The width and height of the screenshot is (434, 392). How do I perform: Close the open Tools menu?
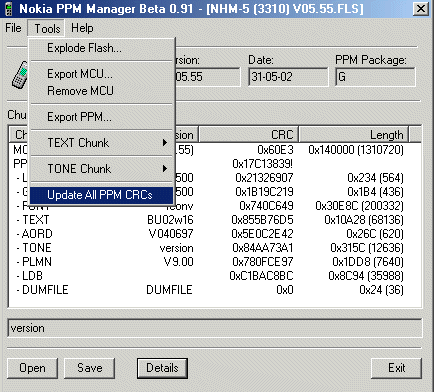coord(47,28)
